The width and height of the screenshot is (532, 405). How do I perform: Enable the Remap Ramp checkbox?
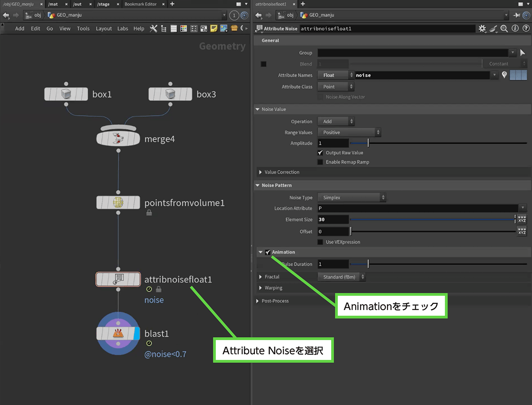[321, 162]
